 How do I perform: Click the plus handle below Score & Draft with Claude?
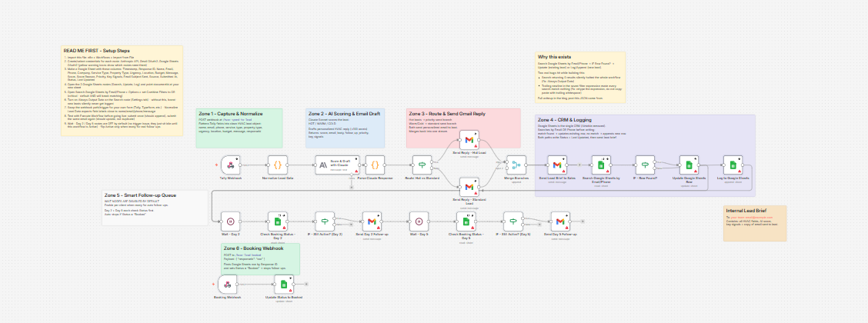click(351, 186)
